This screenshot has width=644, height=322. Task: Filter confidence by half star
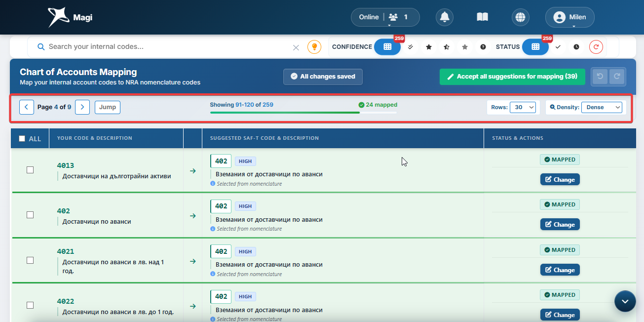click(x=447, y=47)
